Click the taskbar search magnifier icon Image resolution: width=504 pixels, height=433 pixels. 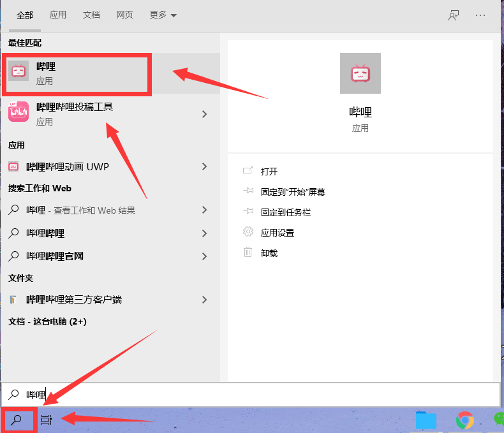(16, 420)
